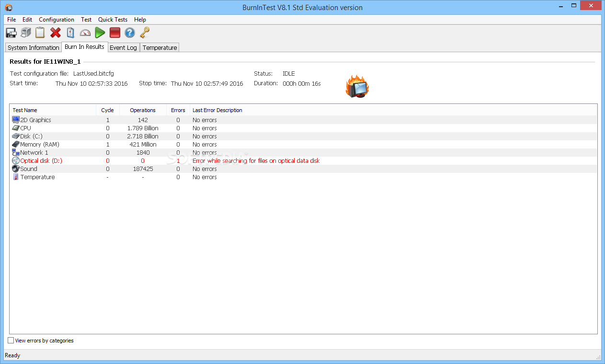The width and height of the screenshot is (605, 364).
Task: Click the CPU chip icon in list
Action: [x=16, y=128]
